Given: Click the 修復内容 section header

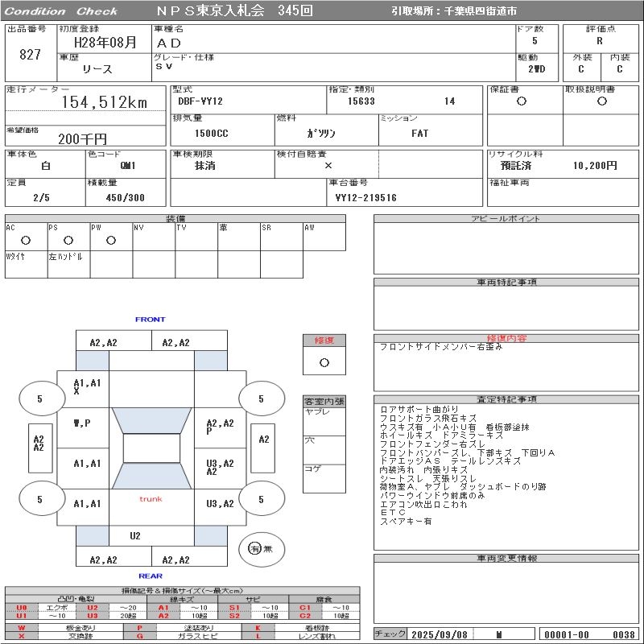Looking at the screenshot, I should (x=506, y=339).
